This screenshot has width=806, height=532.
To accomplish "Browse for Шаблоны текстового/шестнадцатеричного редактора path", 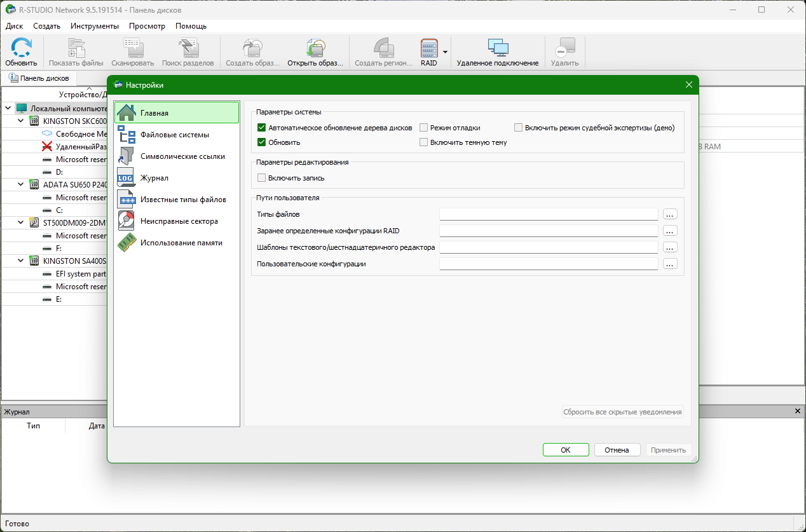I will [x=670, y=247].
